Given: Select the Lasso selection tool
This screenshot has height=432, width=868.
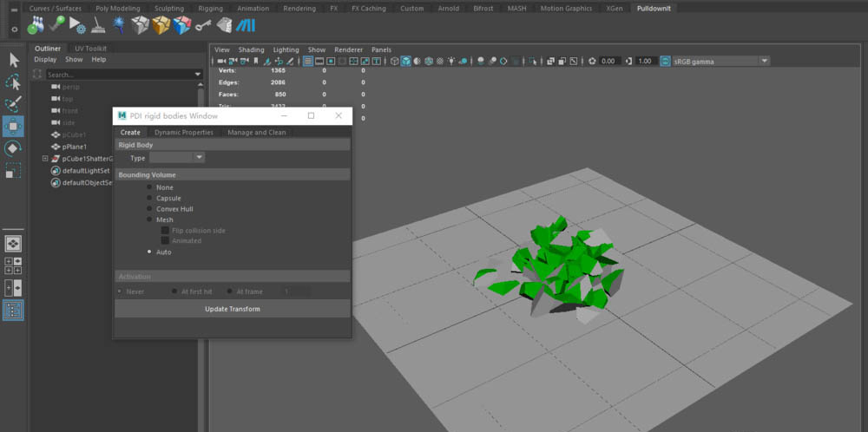Looking at the screenshot, I should pos(13,82).
